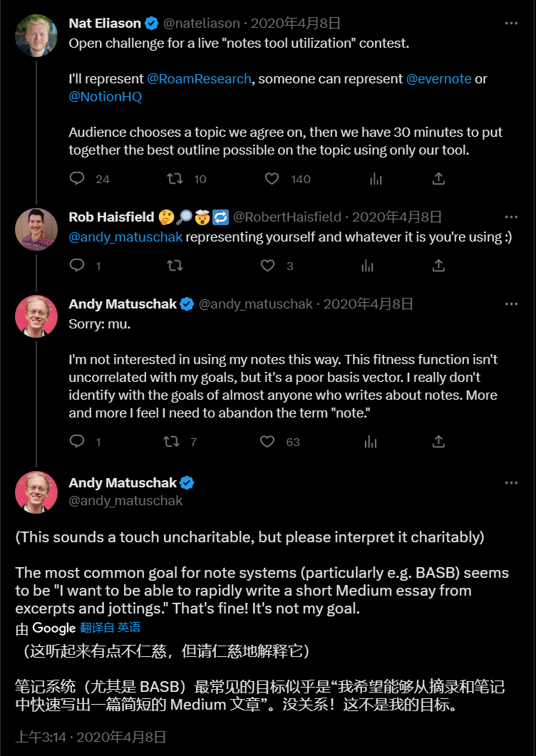This screenshot has width=536, height=756.
Task: Like Andy Matuschak's tweet with 63 likes
Action: coord(267,442)
